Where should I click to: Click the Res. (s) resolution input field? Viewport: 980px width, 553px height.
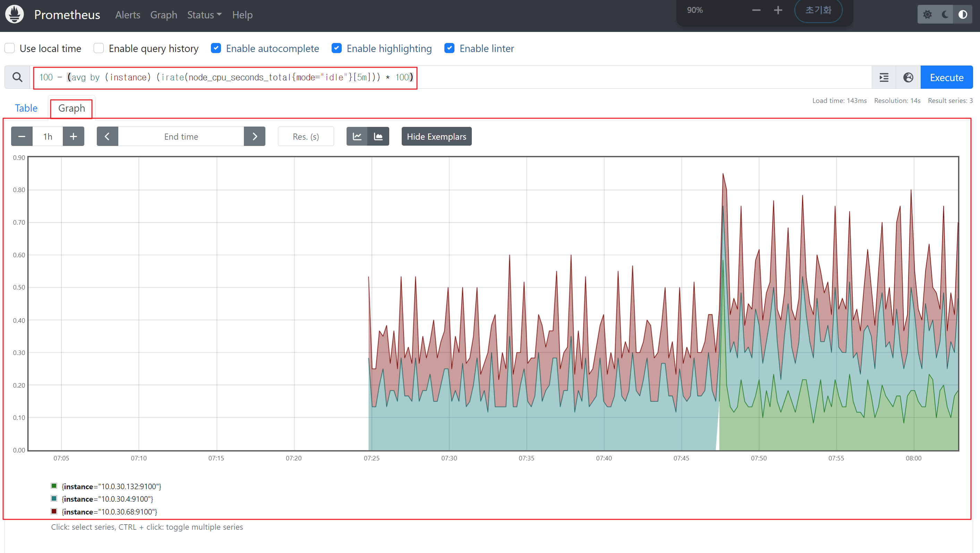point(306,137)
